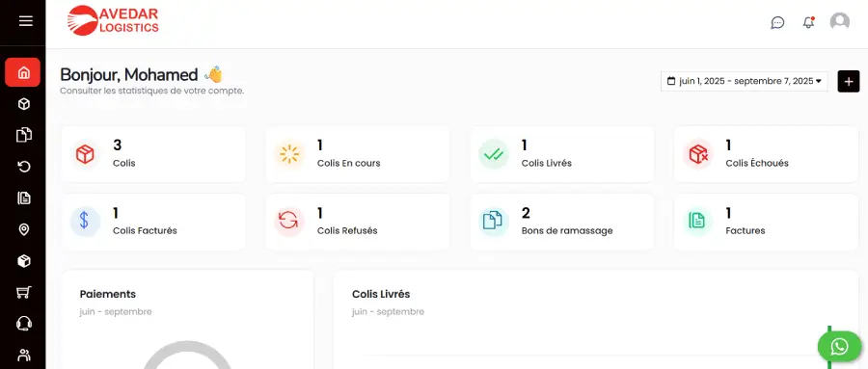
Task: Click the Factures label
Action: (x=746, y=230)
